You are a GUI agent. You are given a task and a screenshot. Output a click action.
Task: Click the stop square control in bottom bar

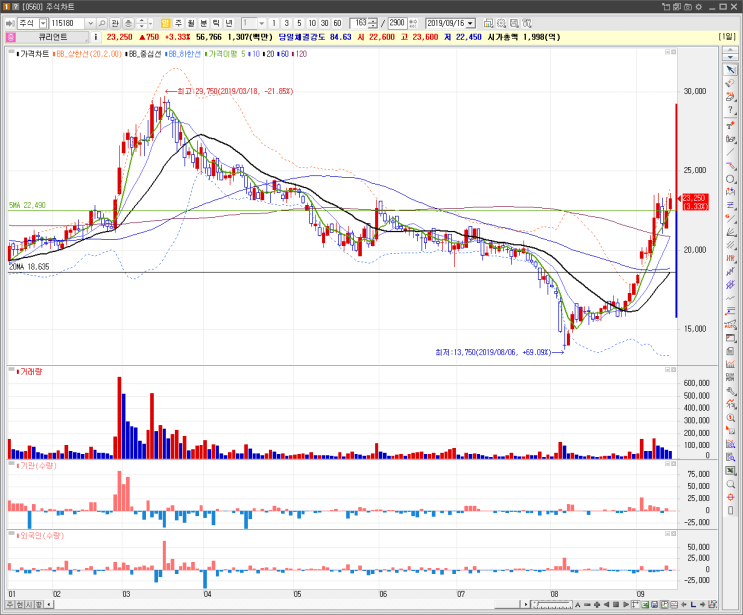[616, 605]
